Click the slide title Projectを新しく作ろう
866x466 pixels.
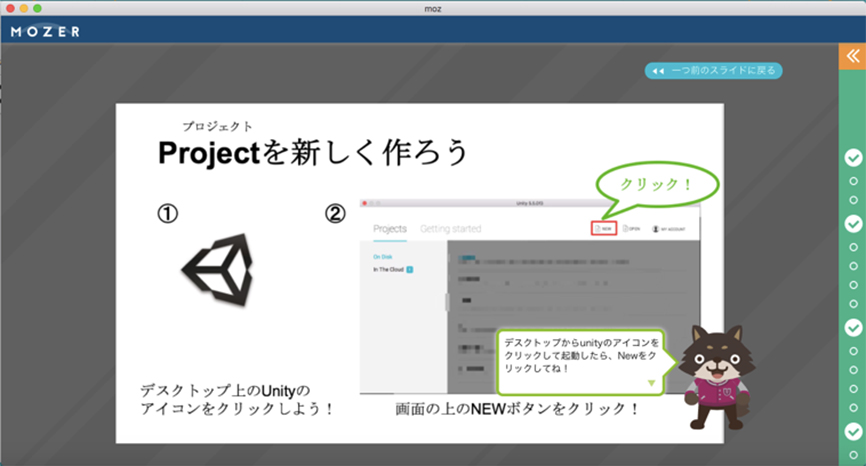click(x=313, y=152)
